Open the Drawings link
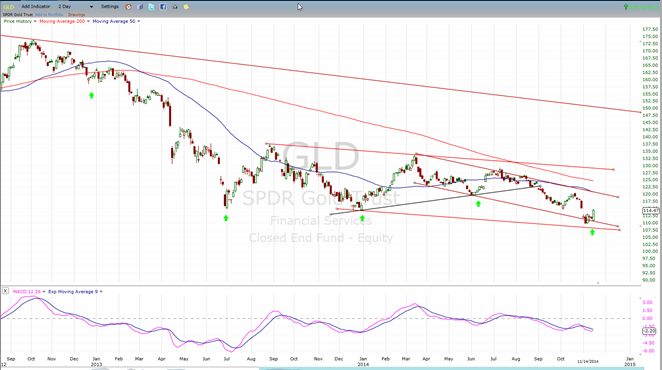 click(x=76, y=15)
